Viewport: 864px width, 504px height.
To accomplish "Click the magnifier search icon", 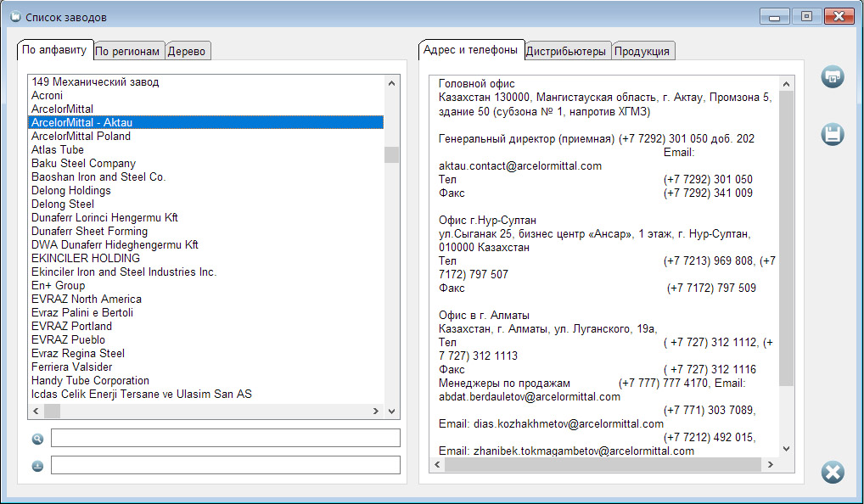I will coord(37,439).
